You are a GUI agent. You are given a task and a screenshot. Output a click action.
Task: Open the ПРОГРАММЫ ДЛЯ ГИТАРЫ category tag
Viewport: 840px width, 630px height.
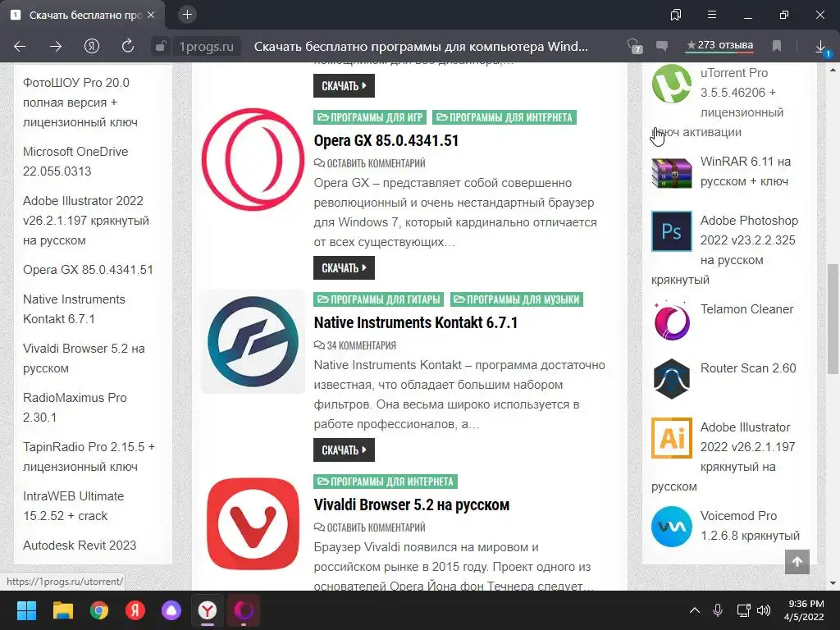(379, 299)
